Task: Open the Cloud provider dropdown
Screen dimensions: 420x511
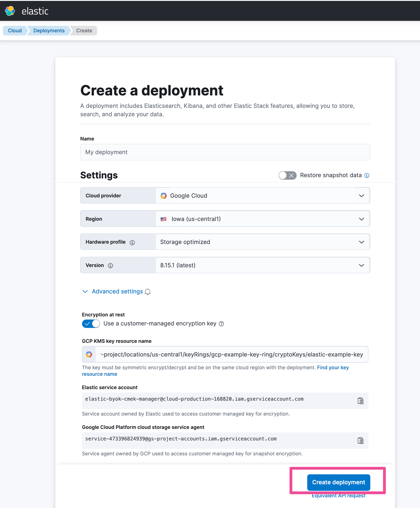Action: click(x=262, y=196)
